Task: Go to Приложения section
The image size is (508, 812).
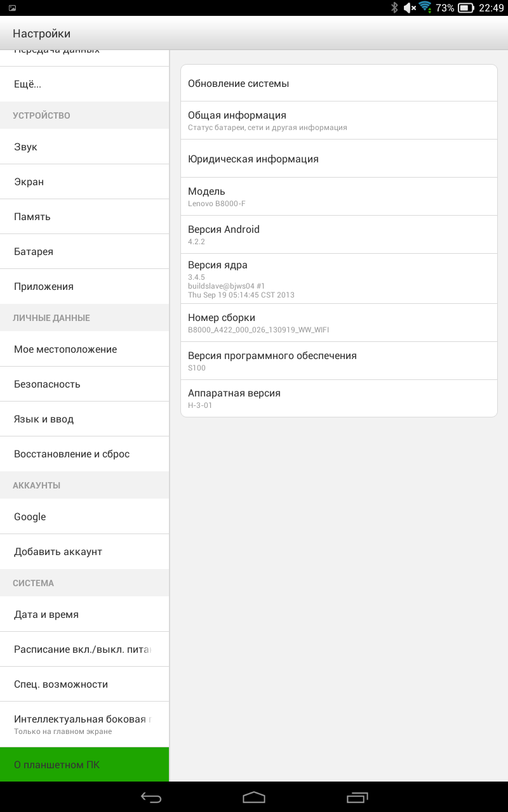Action: pos(84,286)
